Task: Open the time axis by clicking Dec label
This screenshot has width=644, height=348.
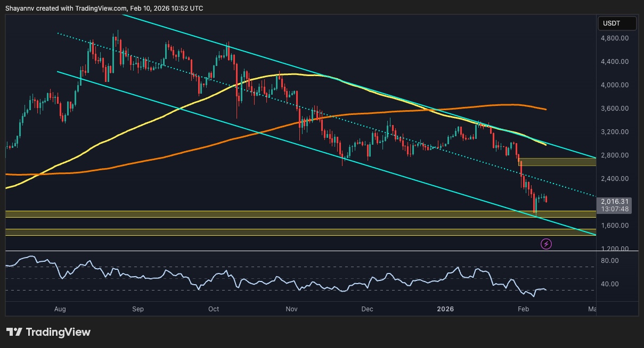Action: [366, 309]
